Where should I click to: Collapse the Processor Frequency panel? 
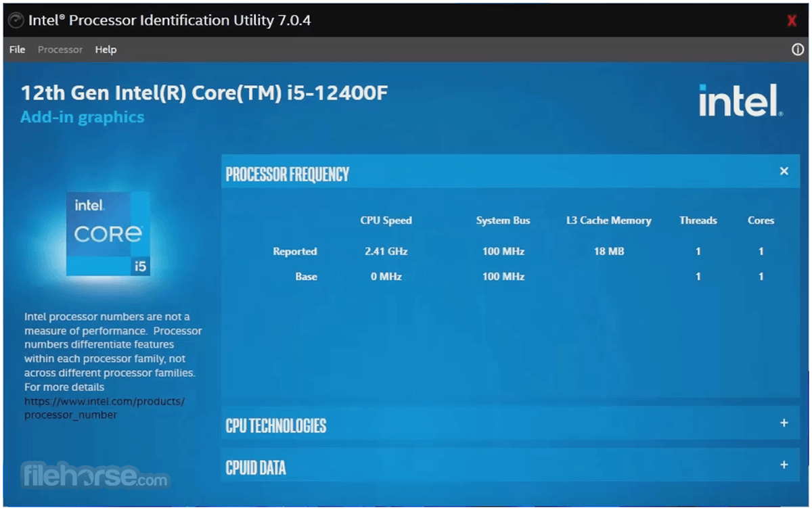pos(784,171)
